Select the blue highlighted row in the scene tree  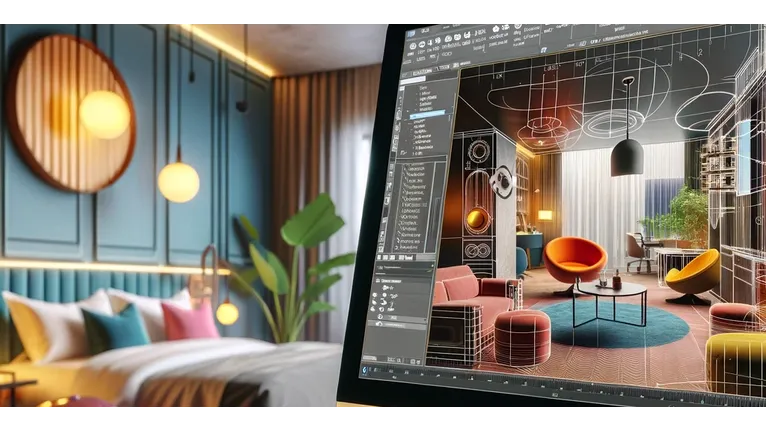tap(428, 115)
